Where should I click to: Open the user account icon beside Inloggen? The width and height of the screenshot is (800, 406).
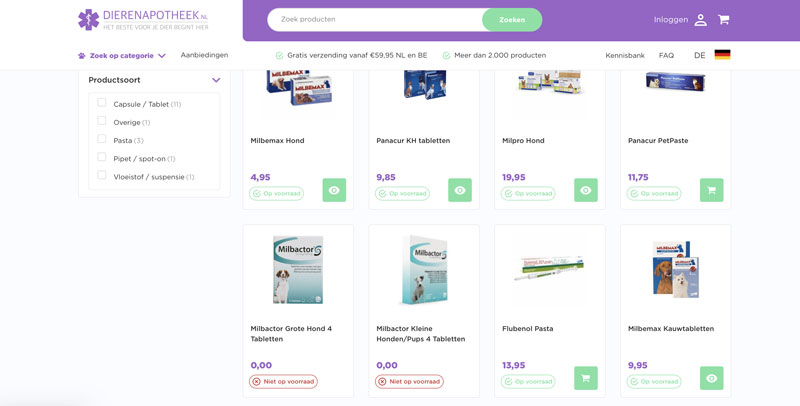pos(701,20)
